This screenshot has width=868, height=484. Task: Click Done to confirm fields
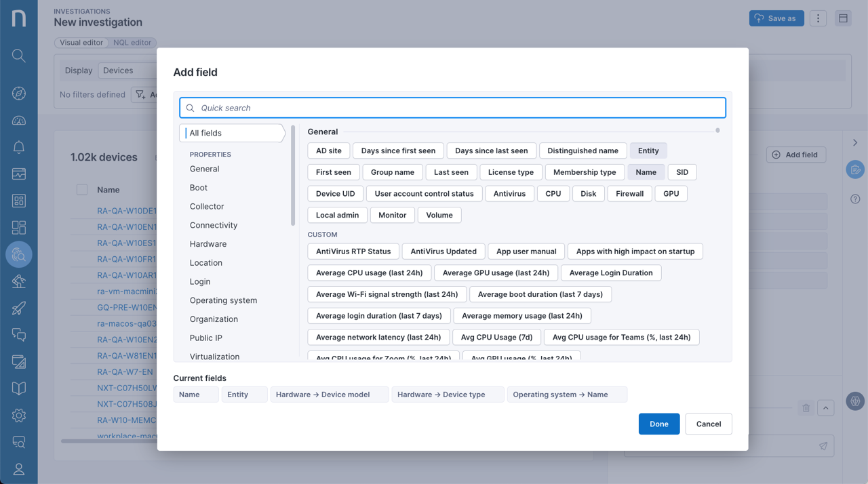659,424
